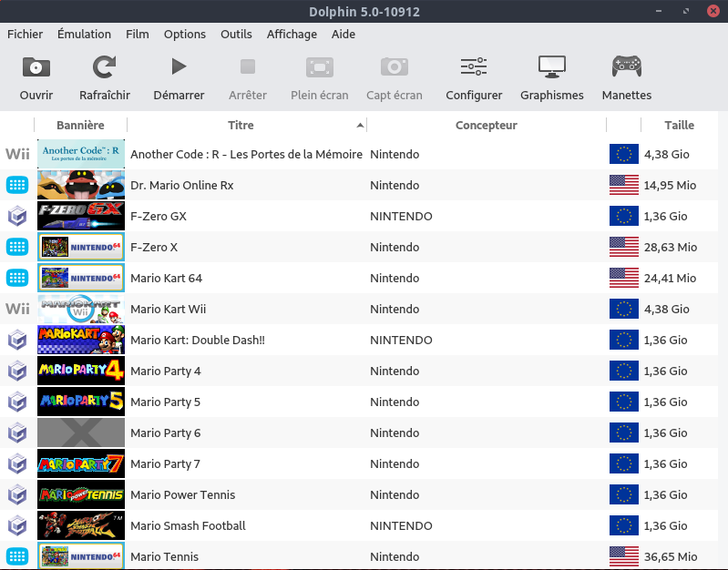The height and width of the screenshot is (570, 728).
Task: Click the size '24,41 Mio'
Action: (x=670, y=278)
